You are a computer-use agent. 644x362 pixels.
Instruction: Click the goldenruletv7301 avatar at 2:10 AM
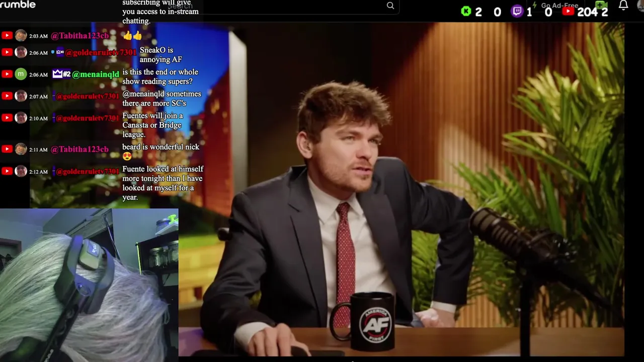click(x=21, y=118)
